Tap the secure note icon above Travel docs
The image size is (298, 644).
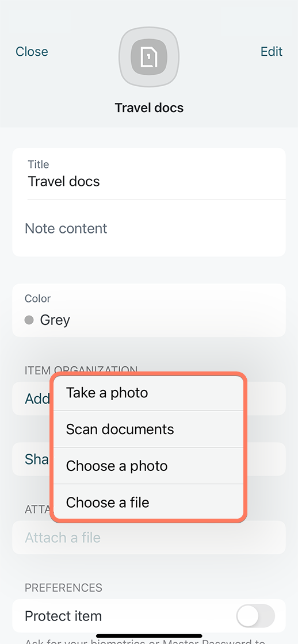pyautogui.click(x=149, y=57)
